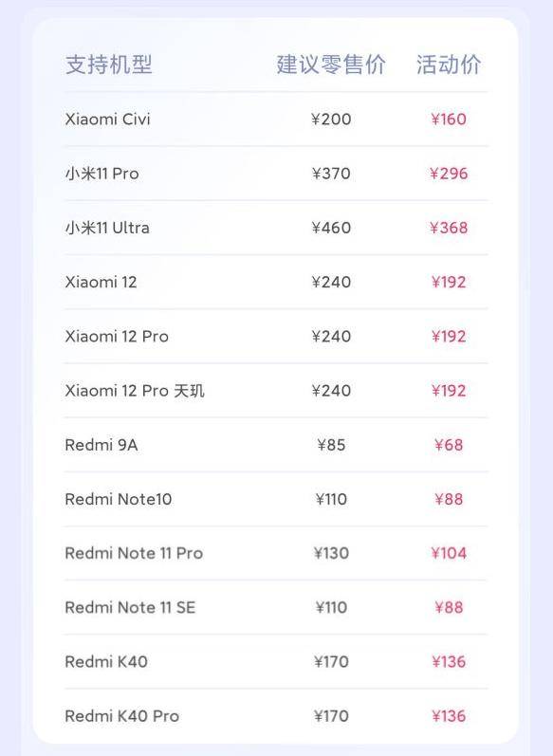This screenshot has width=553, height=756.
Task: Click the ¥160 promotional price
Action: [x=449, y=120]
